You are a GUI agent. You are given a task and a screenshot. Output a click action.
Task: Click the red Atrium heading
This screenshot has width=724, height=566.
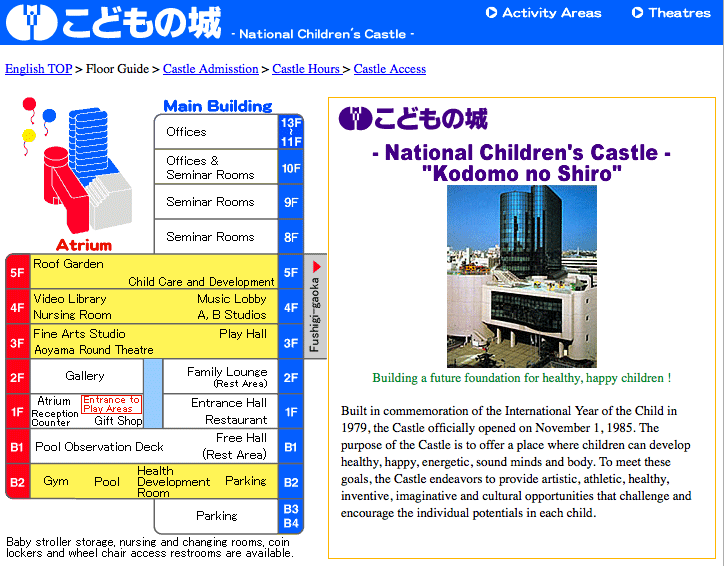pyautogui.click(x=84, y=245)
